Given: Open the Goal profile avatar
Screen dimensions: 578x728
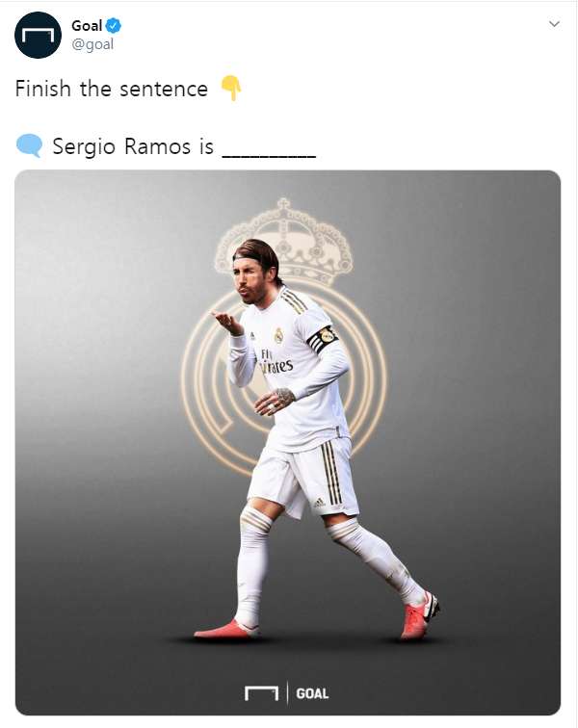Looking at the screenshot, I should pyautogui.click(x=38, y=36).
